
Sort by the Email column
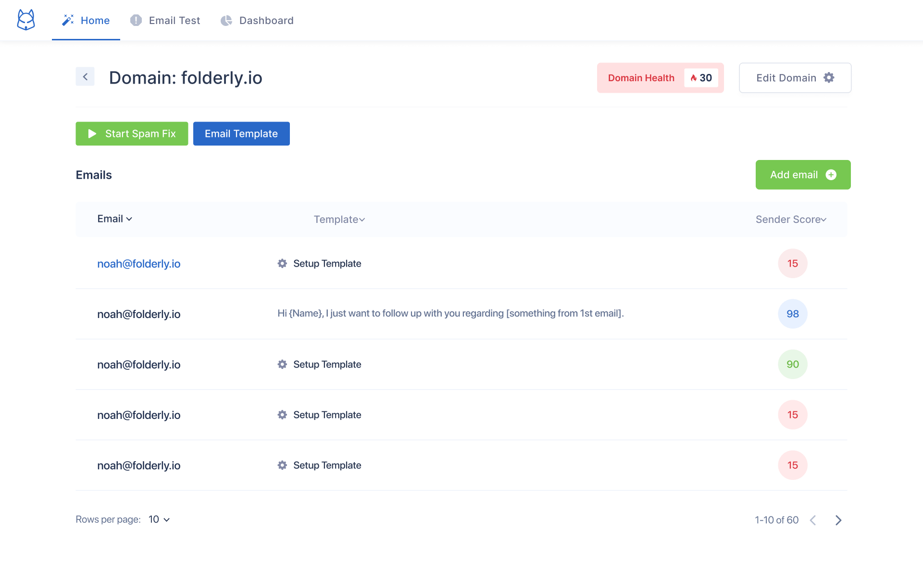point(115,219)
